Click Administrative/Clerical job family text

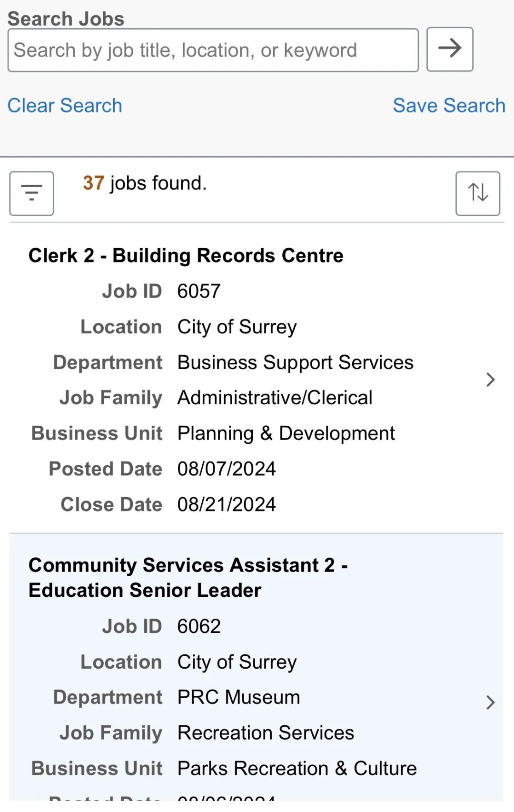(x=275, y=398)
